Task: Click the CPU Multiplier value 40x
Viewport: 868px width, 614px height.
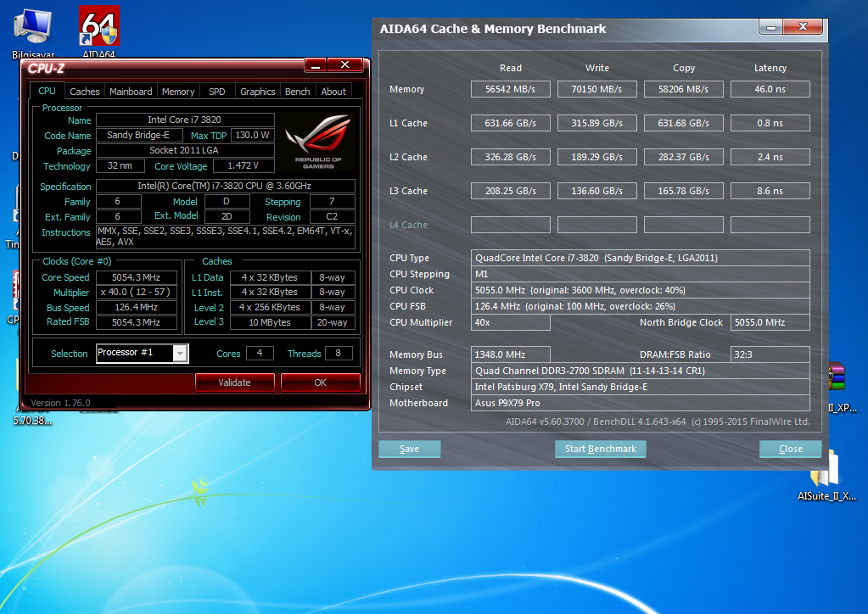Action: point(511,322)
